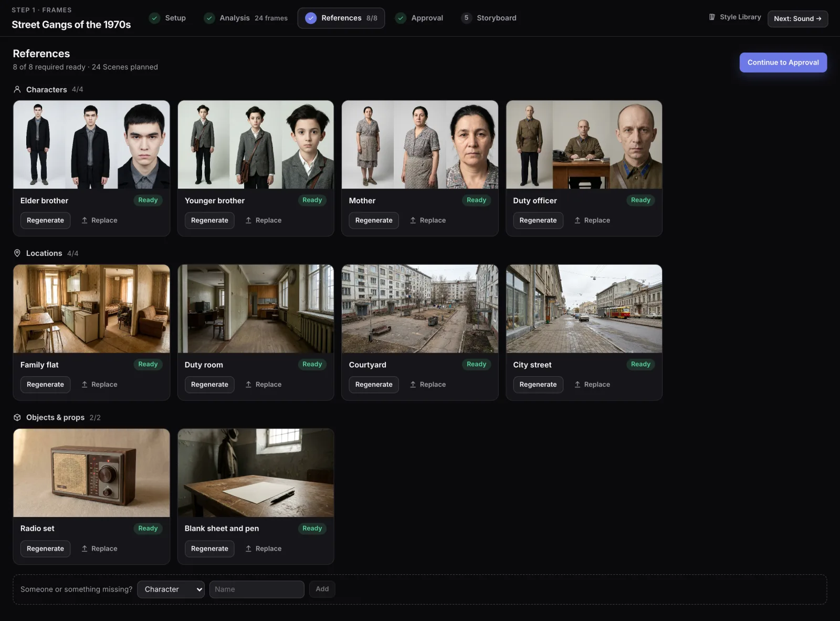Click the Locations section pin icon
This screenshot has height=621, width=840.
point(17,253)
